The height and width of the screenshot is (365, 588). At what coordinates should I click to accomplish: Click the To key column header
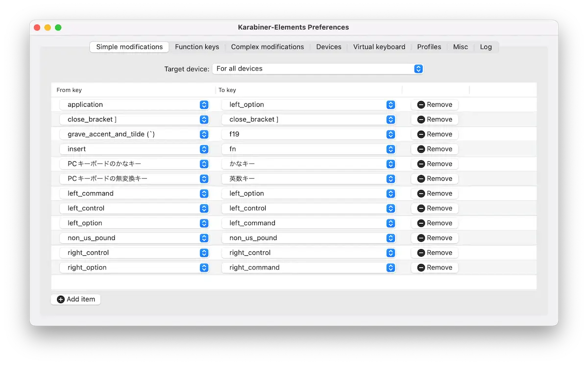tap(309, 90)
